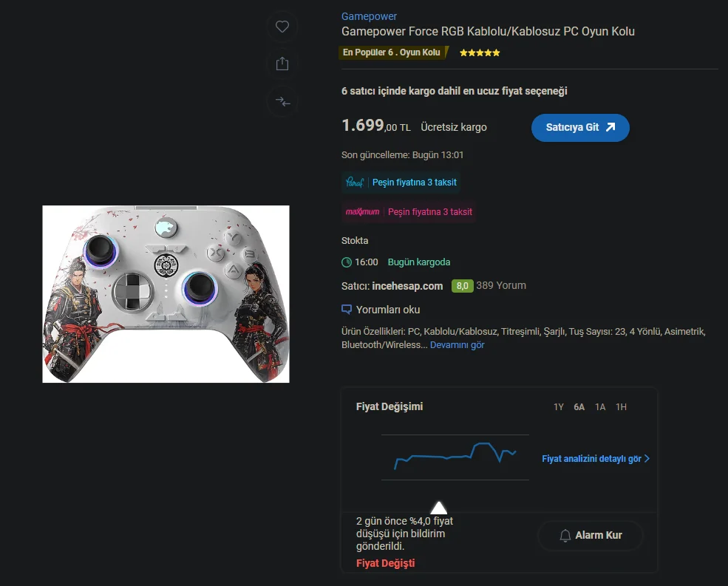Click the Maximum card logo

(362, 211)
